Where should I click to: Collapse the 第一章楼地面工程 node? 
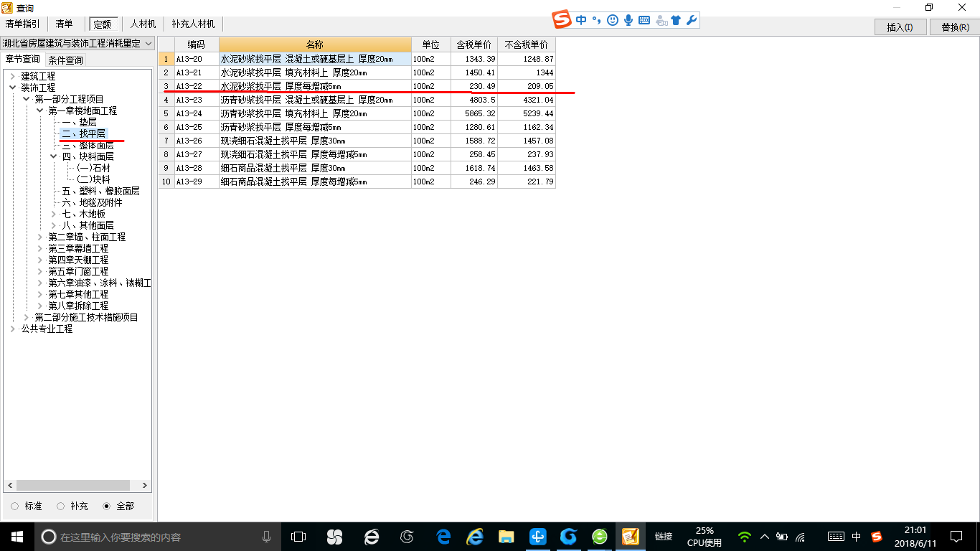pos(40,110)
